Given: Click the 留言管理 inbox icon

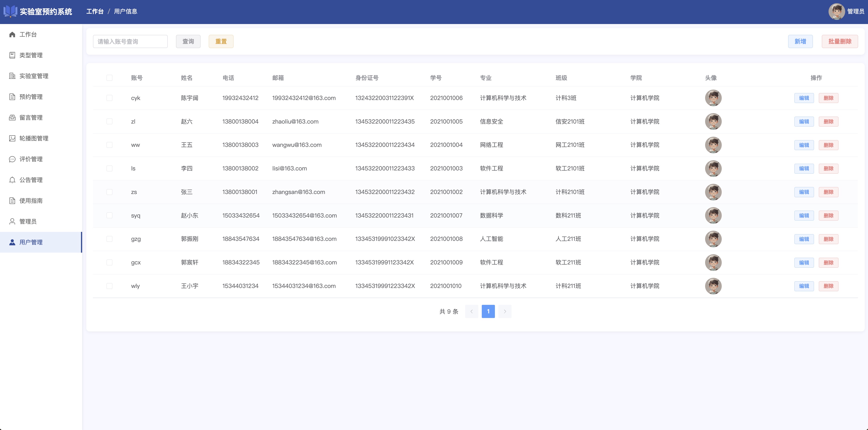Looking at the screenshot, I should 12,117.
